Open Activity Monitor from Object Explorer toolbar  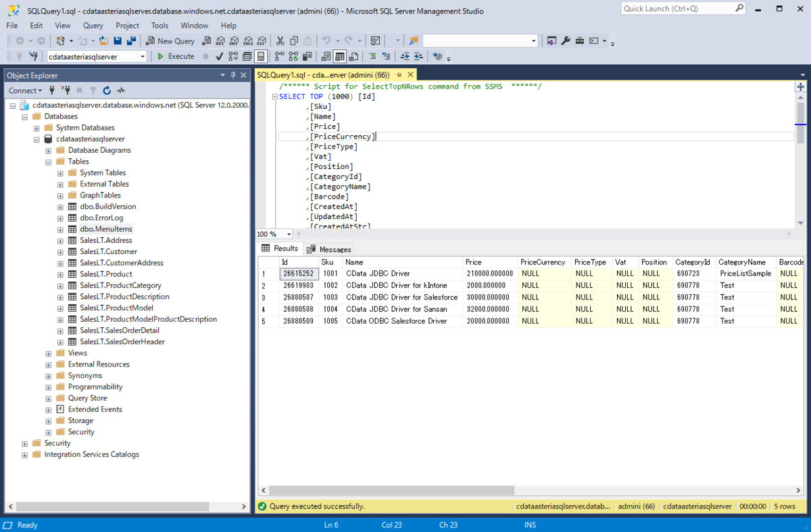(122, 91)
